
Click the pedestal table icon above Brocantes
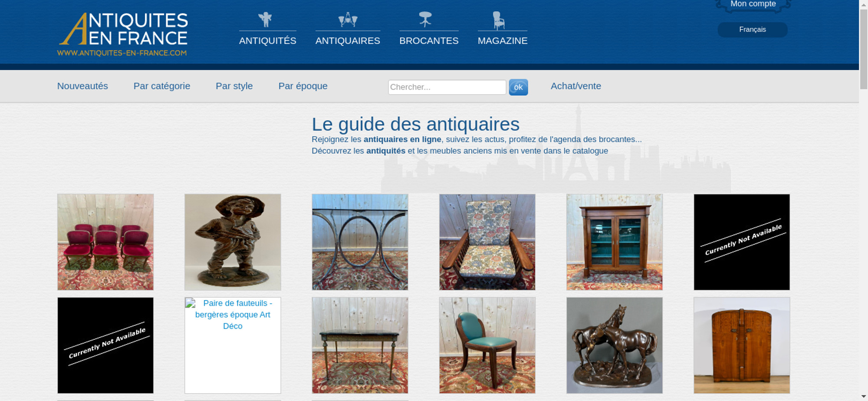(425, 19)
